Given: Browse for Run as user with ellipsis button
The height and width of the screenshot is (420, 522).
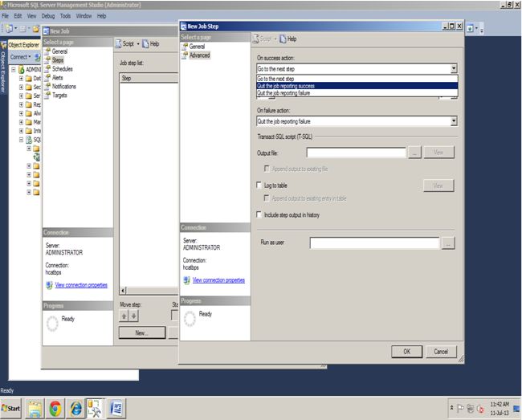Looking at the screenshot, I should click(x=448, y=243).
